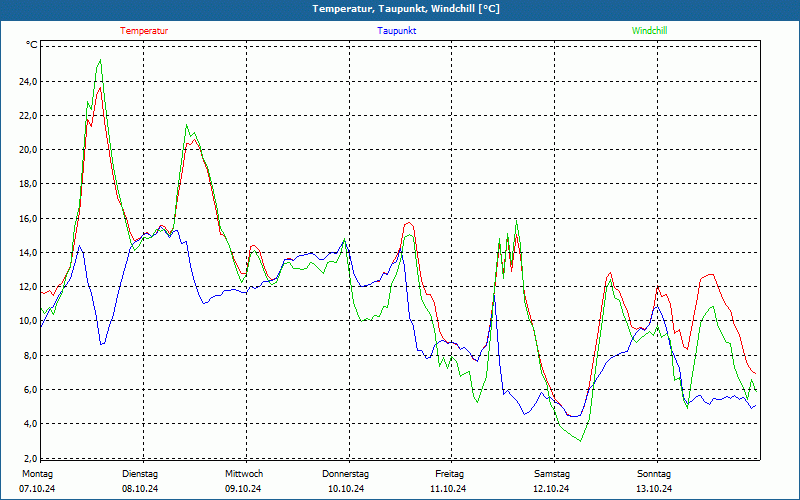Click the Donnerstag day label
Viewport: 800px width, 500px height.
pos(345,473)
